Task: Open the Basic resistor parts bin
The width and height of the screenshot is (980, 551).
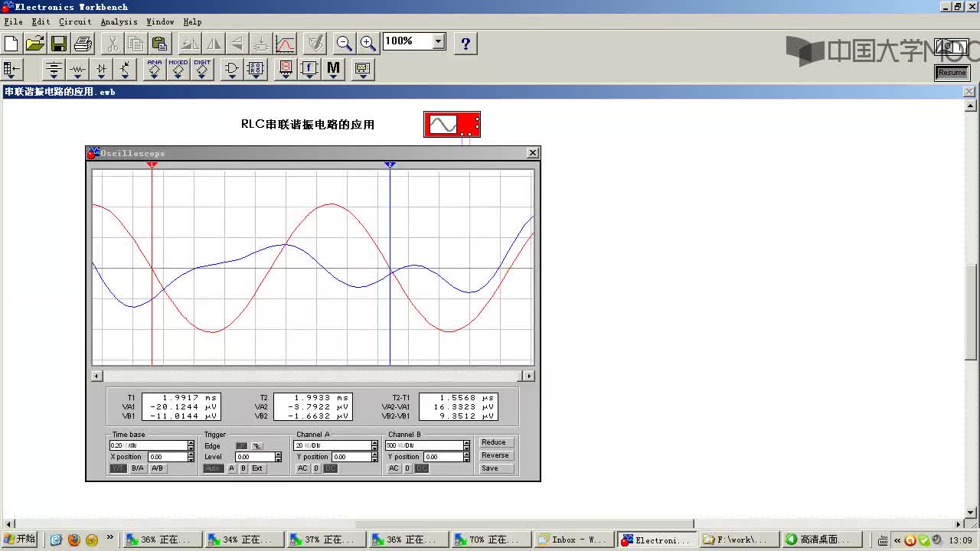Action: click(x=77, y=70)
